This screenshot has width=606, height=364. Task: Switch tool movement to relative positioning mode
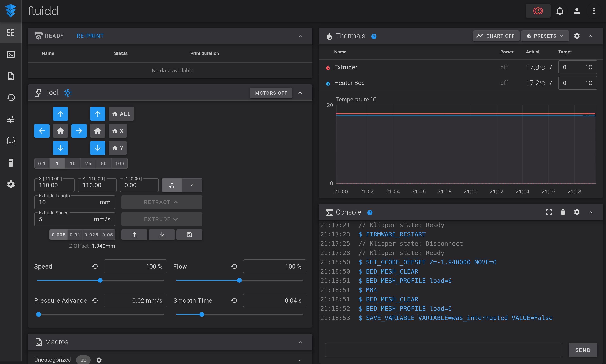(192, 185)
